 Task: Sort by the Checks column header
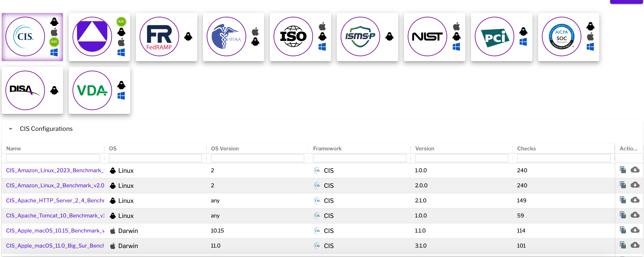tap(526, 149)
